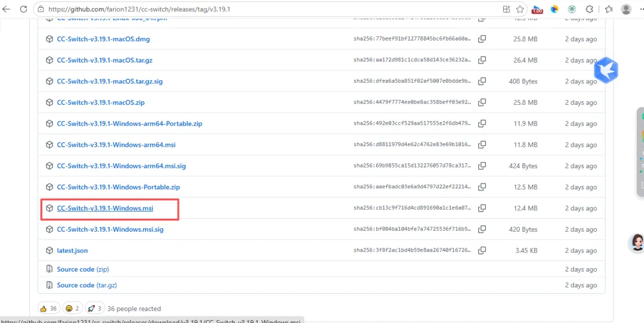Click the sha256:cb13c9f716d4cd89 hash text
The height and width of the screenshot is (323, 644).
tap(413, 209)
